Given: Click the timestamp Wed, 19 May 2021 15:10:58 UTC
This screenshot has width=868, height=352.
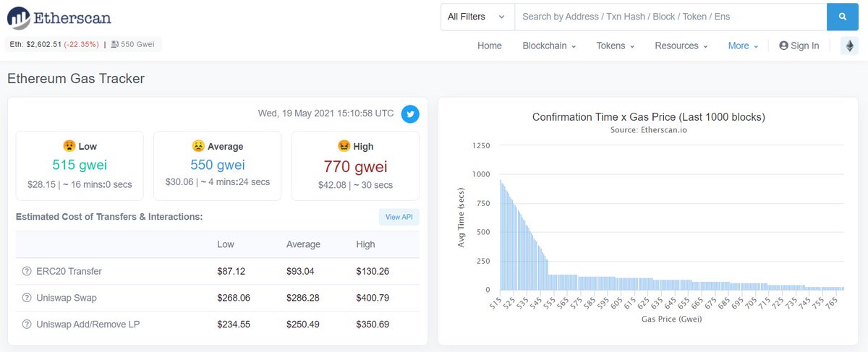Looking at the screenshot, I should [326, 113].
